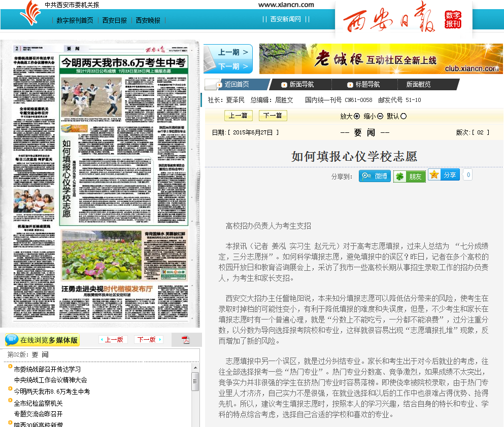Click the newspaper page thumbnail lotus photo
The height and width of the screenshot is (427, 504).
point(94,256)
